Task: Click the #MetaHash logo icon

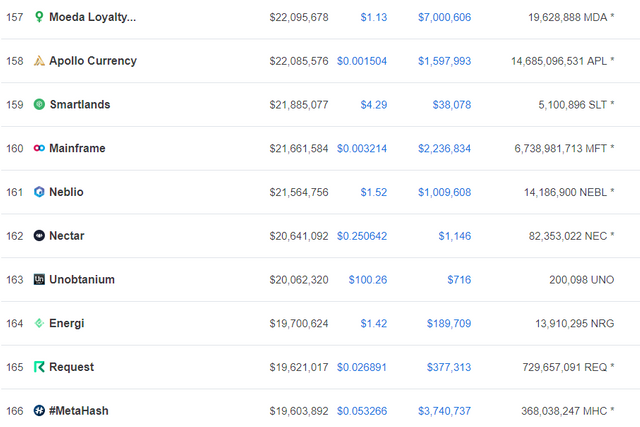Action: tap(39, 411)
